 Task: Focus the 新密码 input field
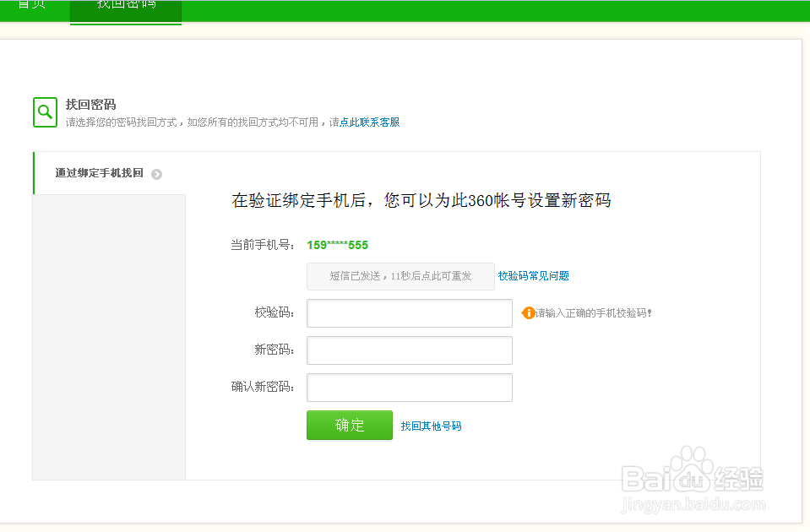pyautogui.click(x=410, y=350)
